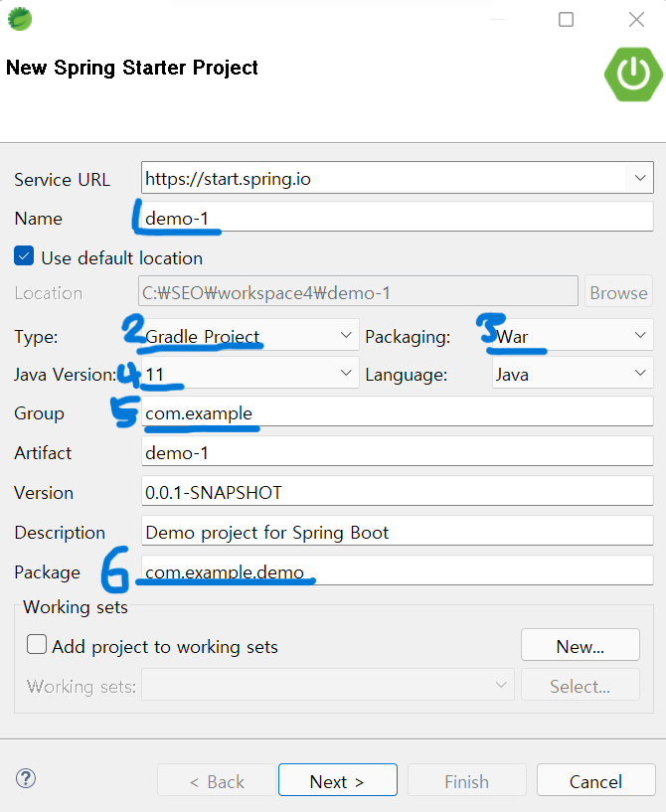Image resolution: width=666 pixels, height=812 pixels.
Task: Click the Working sets: label beside the combo
Action: click(82, 687)
